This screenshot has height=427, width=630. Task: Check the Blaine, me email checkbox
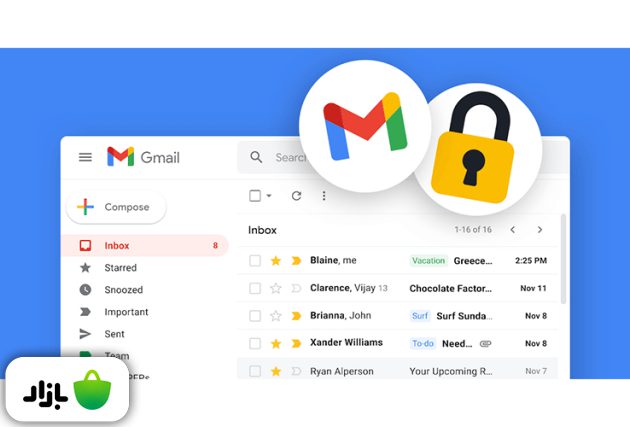pyautogui.click(x=255, y=261)
